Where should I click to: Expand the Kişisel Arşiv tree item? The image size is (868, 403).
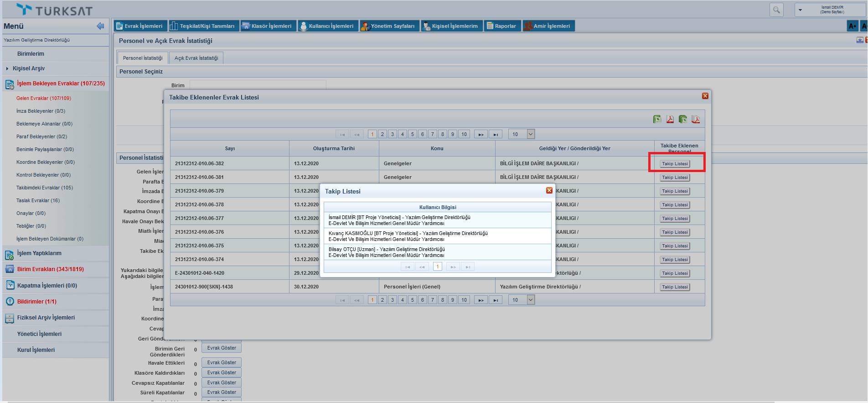pyautogui.click(x=7, y=68)
